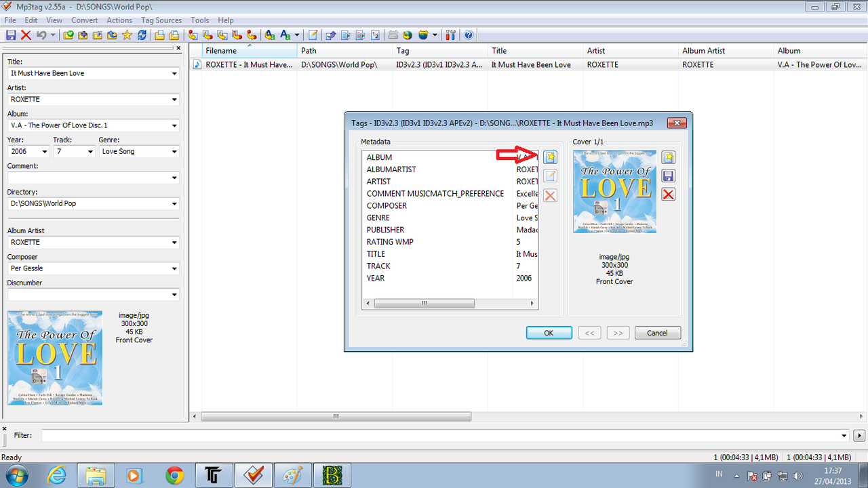Click the red X Remove field icon in dialog
The width and height of the screenshot is (868, 488).
pos(550,195)
